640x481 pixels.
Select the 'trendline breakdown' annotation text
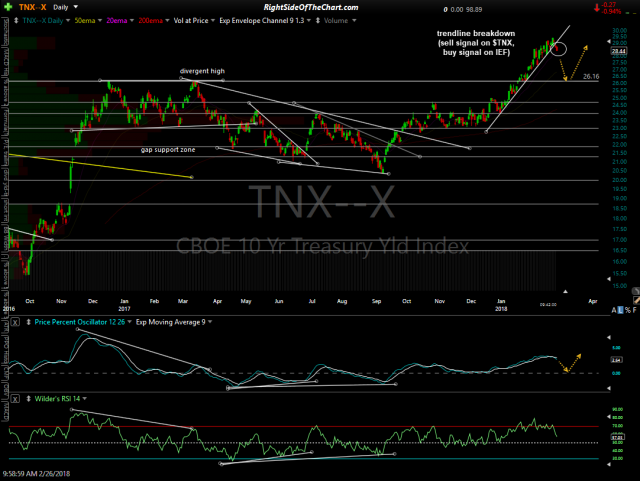[x=476, y=33]
